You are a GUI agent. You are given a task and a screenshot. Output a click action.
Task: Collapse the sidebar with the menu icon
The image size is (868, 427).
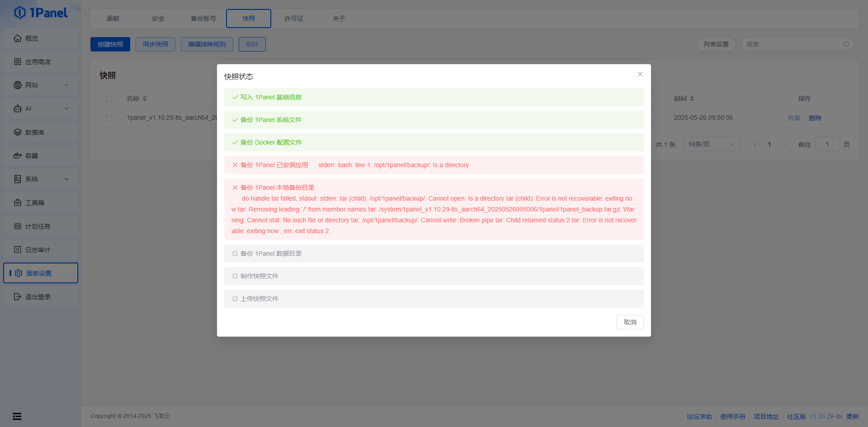pos(17,416)
